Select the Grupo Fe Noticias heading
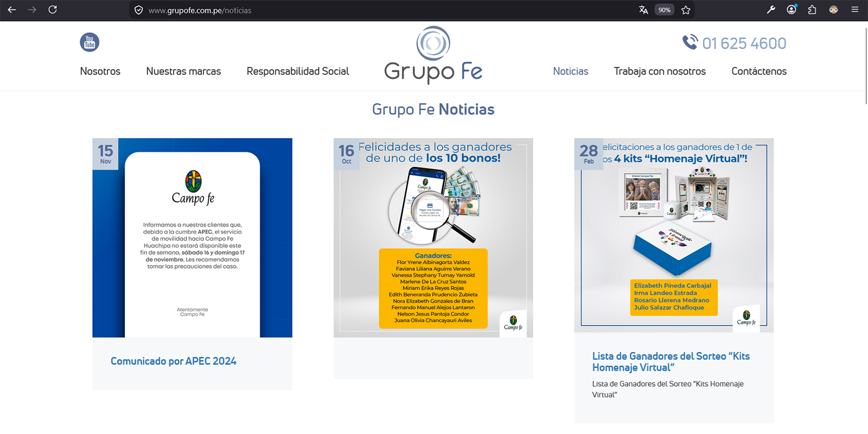The width and height of the screenshot is (868, 434). (433, 110)
